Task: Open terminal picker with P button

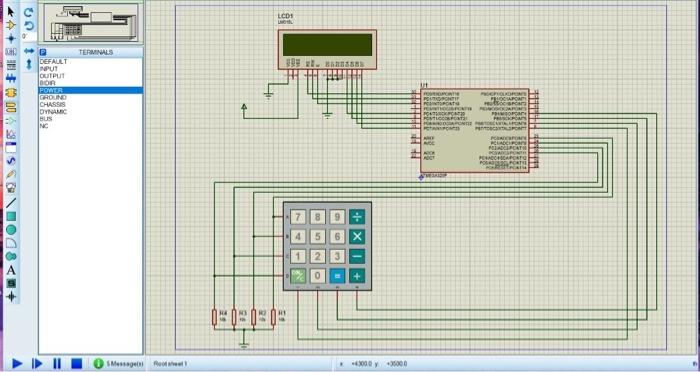Action: pos(43,52)
